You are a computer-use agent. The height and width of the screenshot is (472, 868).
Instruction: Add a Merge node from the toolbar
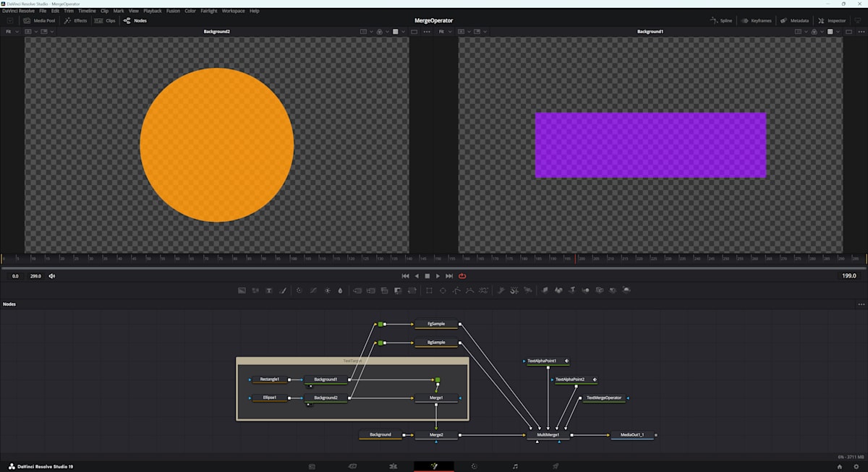tap(357, 291)
